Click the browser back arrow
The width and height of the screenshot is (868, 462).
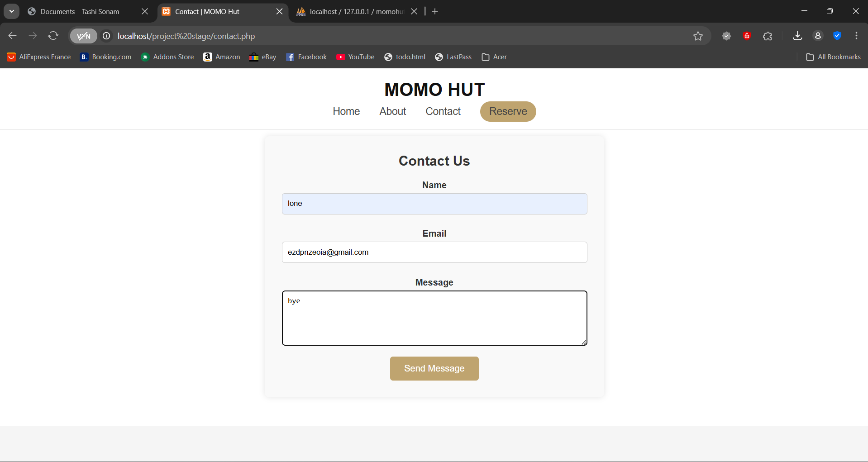pyautogui.click(x=13, y=36)
